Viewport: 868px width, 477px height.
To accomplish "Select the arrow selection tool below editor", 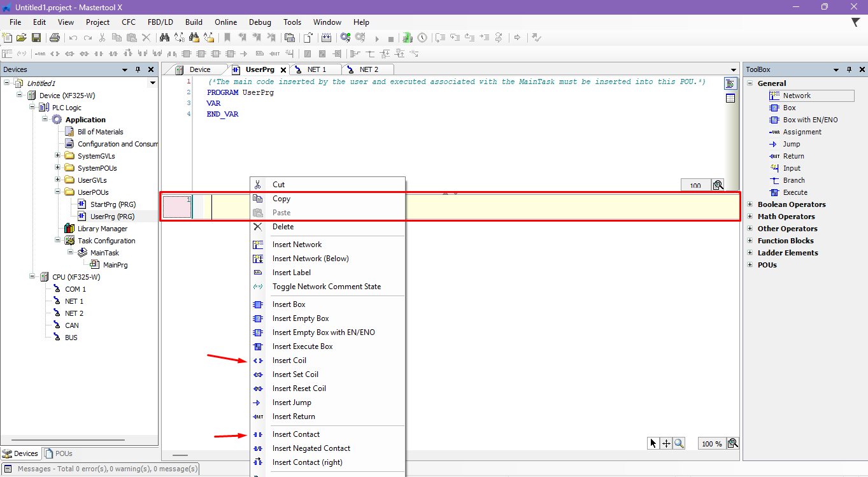I will (653, 443).
